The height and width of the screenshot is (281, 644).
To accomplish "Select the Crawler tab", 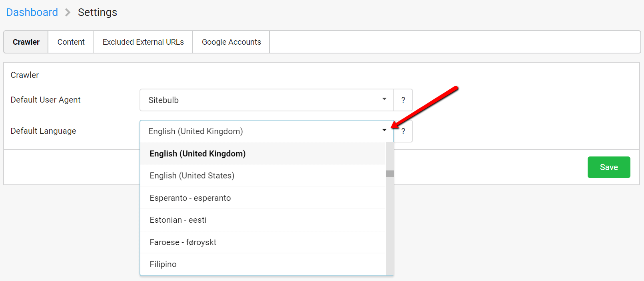I will pyautogui.click(x=26, y=42).
